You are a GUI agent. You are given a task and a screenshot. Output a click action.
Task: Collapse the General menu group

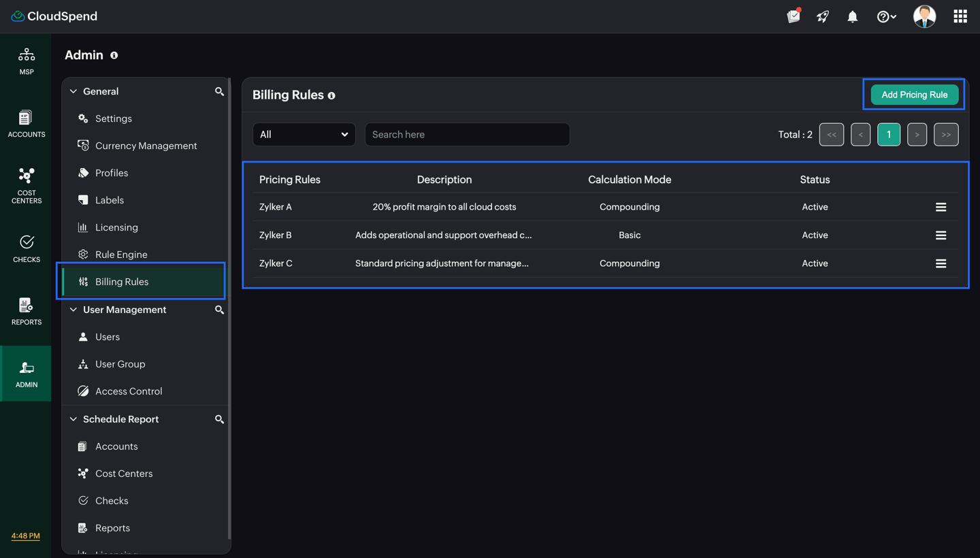(x=73, y=91)
